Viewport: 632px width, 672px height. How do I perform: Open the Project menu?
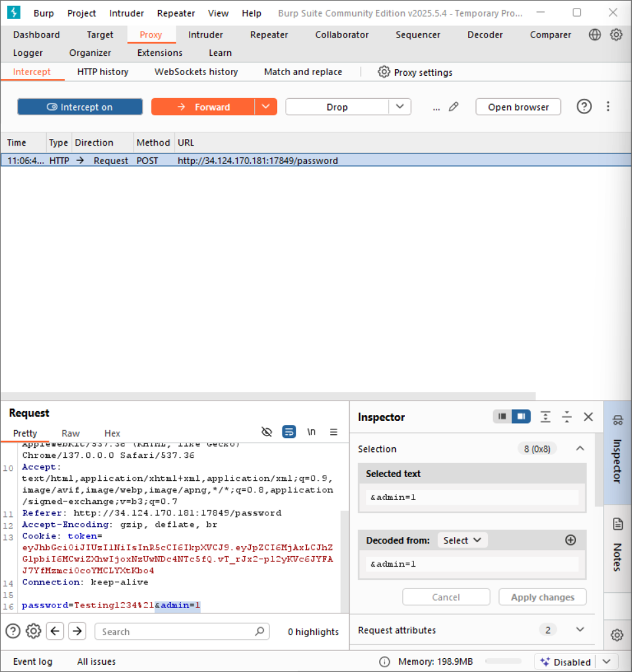tap(82, 13)
